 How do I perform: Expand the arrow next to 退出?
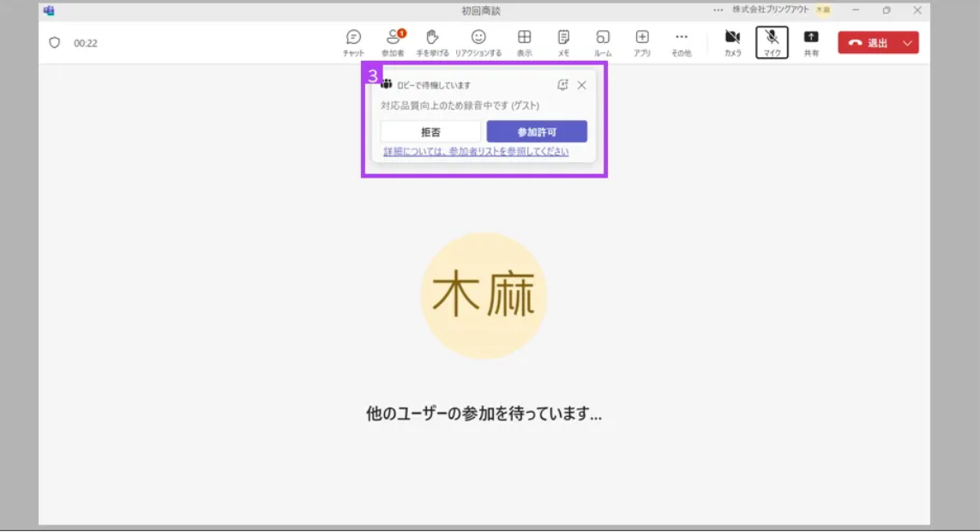point(907,43)
